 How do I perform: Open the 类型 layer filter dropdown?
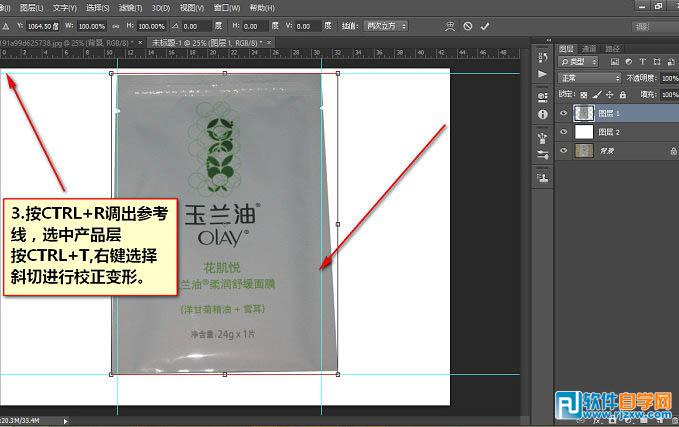(x=578, y=62)
